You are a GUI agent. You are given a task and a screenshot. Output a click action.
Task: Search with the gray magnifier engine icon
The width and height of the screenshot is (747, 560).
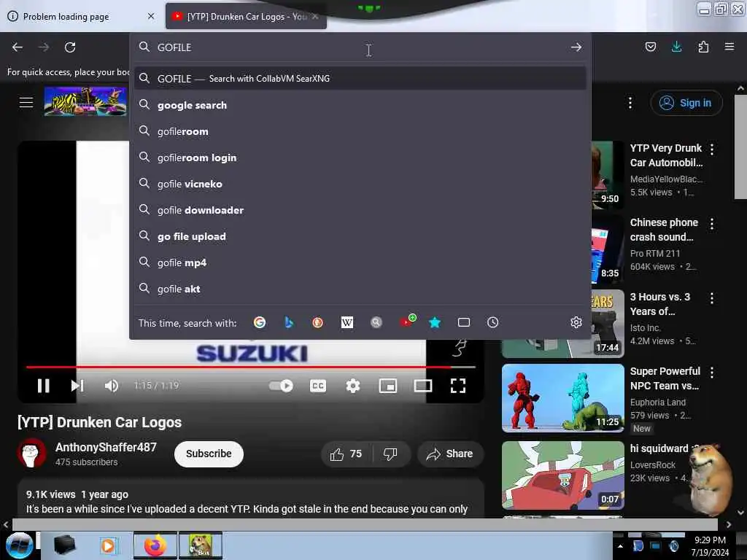(376, 322)
